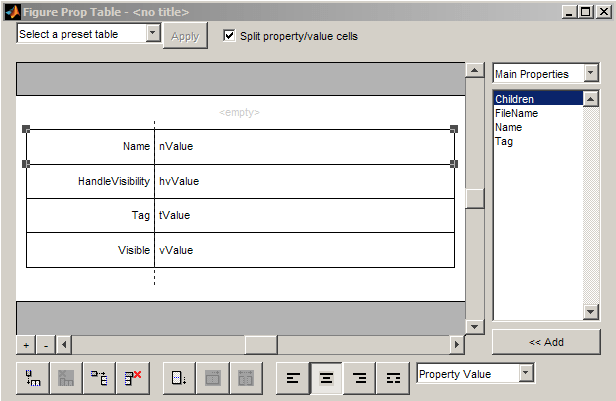Click the table preview vertical scrollbar thumb
This screenshot has width=616, height=401.
click(475, 198)
